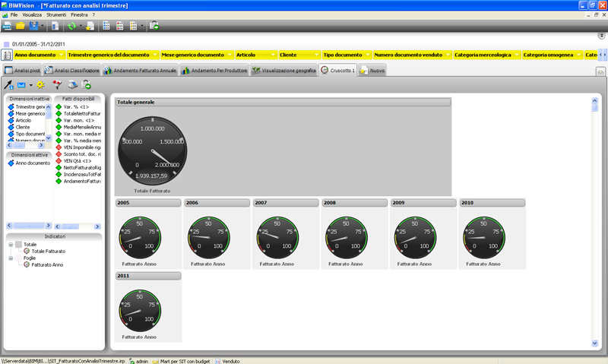
Task: Click the blue envelope mail icon
Action: 21,85
